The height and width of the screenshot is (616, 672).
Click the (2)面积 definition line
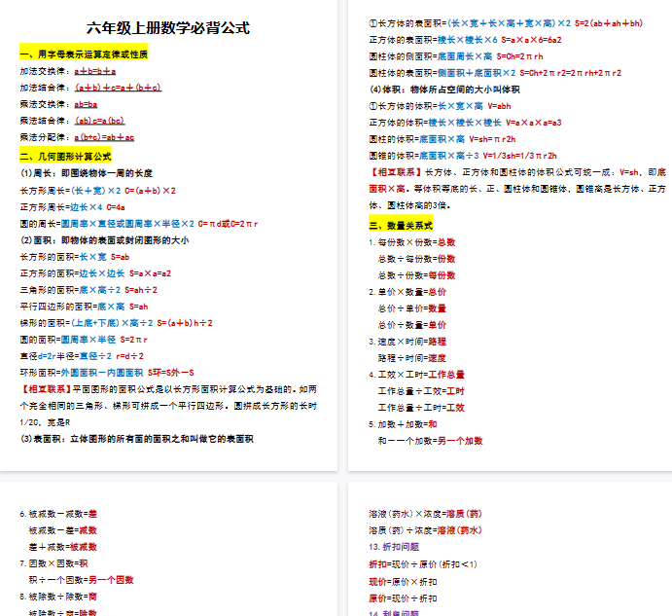click(x=104, y=239)
